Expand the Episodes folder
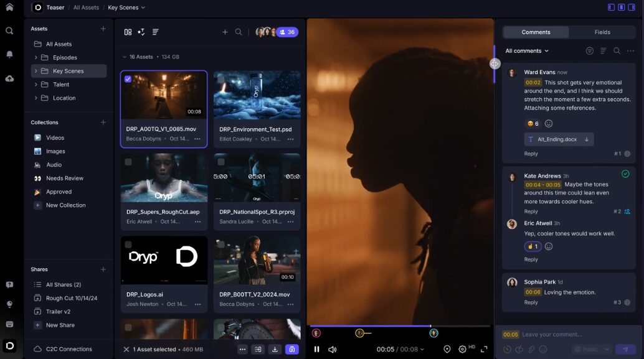 [x=36, y=58]
